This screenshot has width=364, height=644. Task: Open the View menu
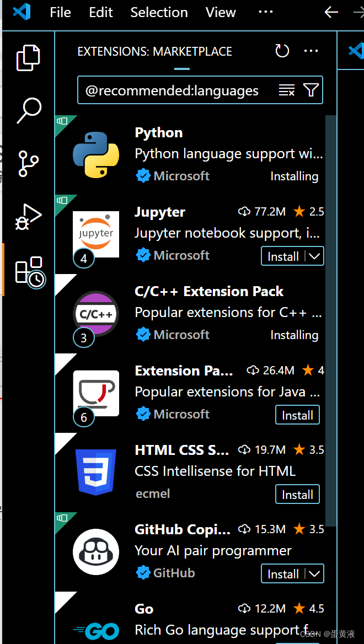pos(220,12)
